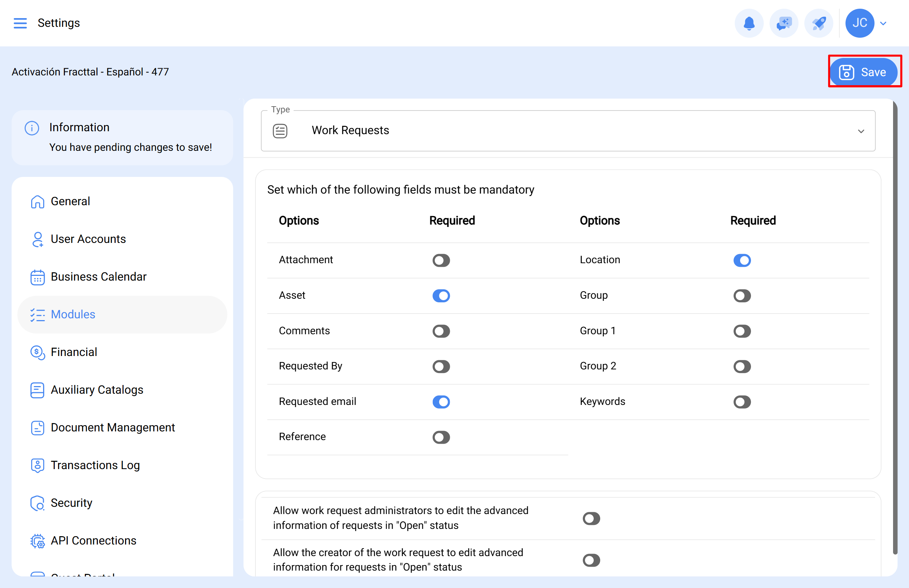Switch to the Modules section
Image resolution: width=909 pixels, height=588 pixels.
(x=73, y=314)
